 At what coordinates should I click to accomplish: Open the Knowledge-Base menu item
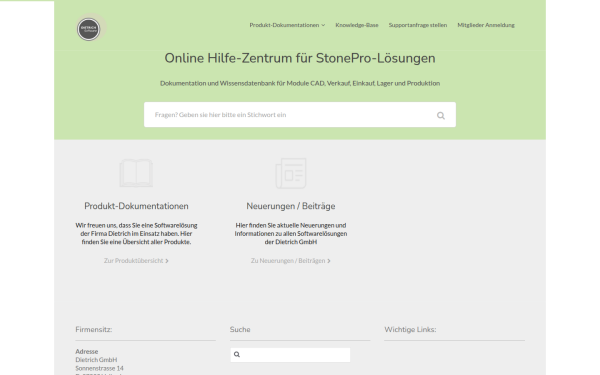coord(357,25)
